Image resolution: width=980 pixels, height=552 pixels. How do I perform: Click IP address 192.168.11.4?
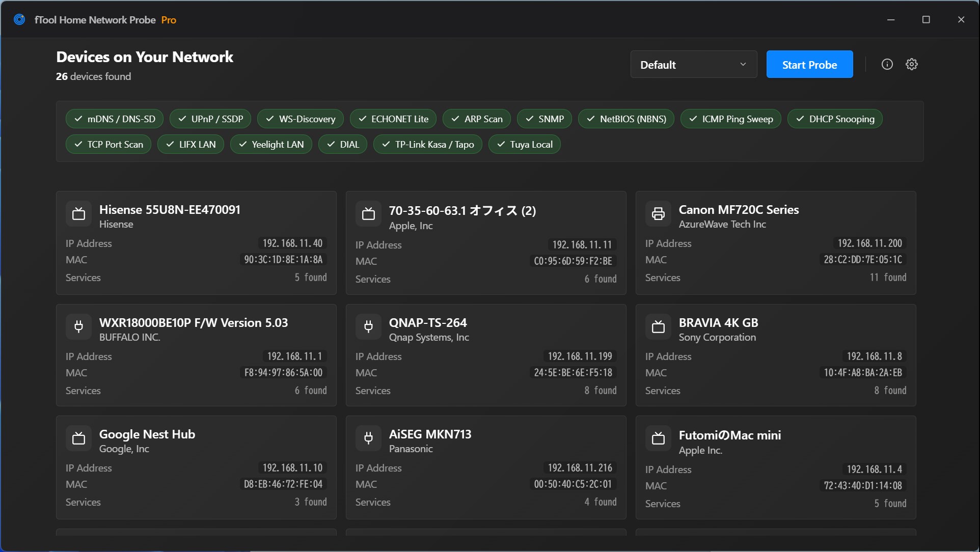click(x=875, y=469)
